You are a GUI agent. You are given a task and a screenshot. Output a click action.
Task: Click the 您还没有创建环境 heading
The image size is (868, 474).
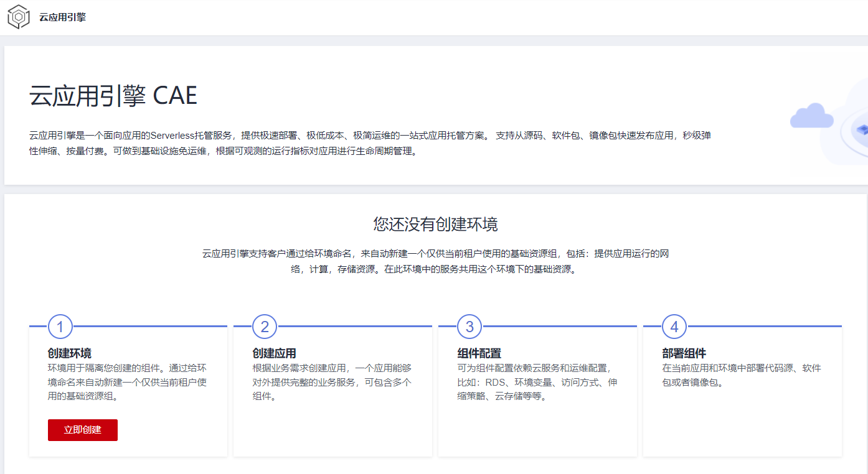coord(435,224)
